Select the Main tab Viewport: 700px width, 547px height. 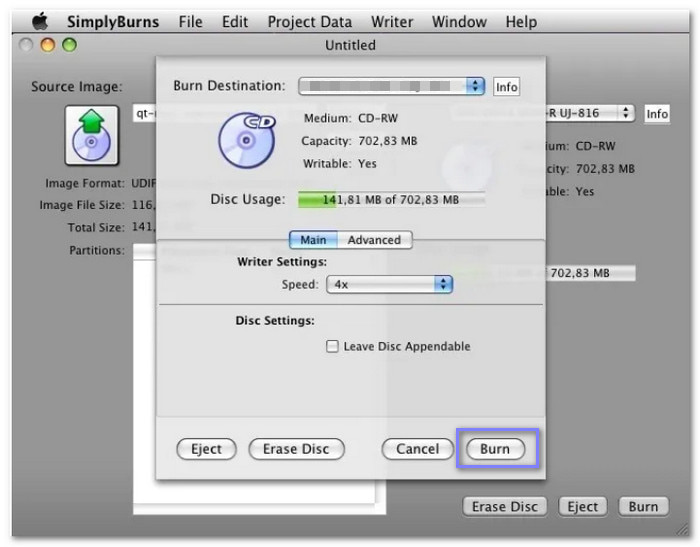tap(313, 240)
